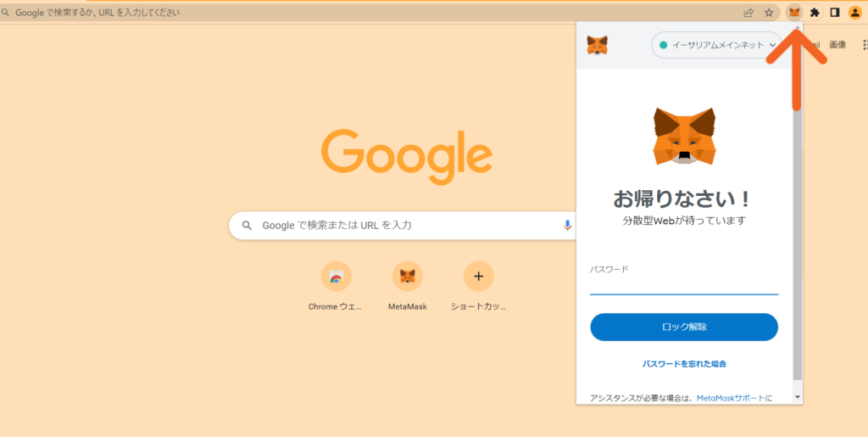Start voice search with microphone icon
This screenshot has width=868, height=437.
(x=567, y=226)
